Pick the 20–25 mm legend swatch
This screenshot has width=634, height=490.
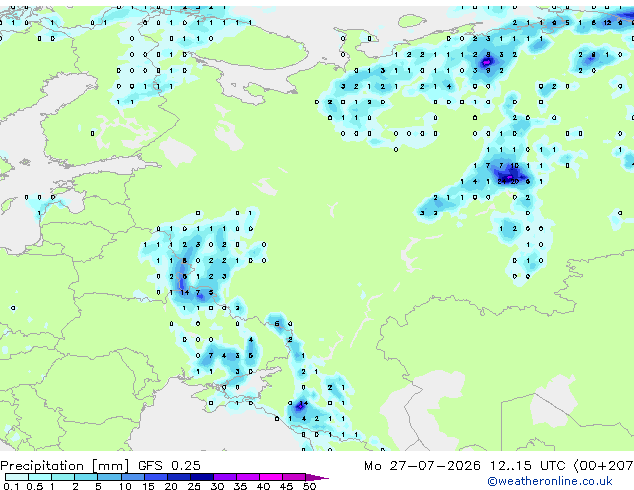point(178,477)
